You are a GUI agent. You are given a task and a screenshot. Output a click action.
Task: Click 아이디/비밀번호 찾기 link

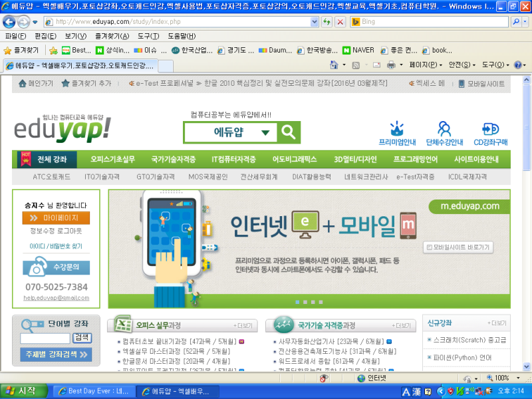pyautogui.click(x=56, y=246)
